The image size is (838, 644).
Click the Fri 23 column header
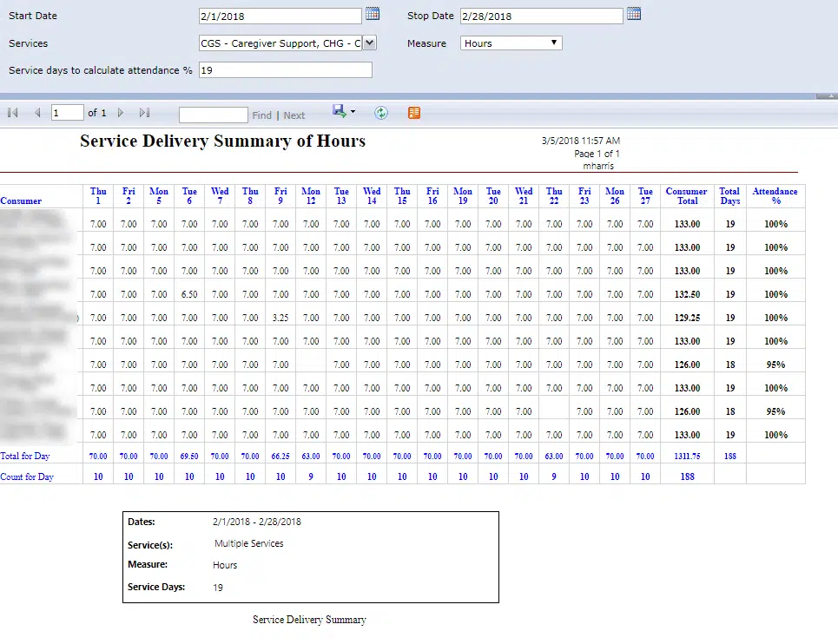[584, 196]
